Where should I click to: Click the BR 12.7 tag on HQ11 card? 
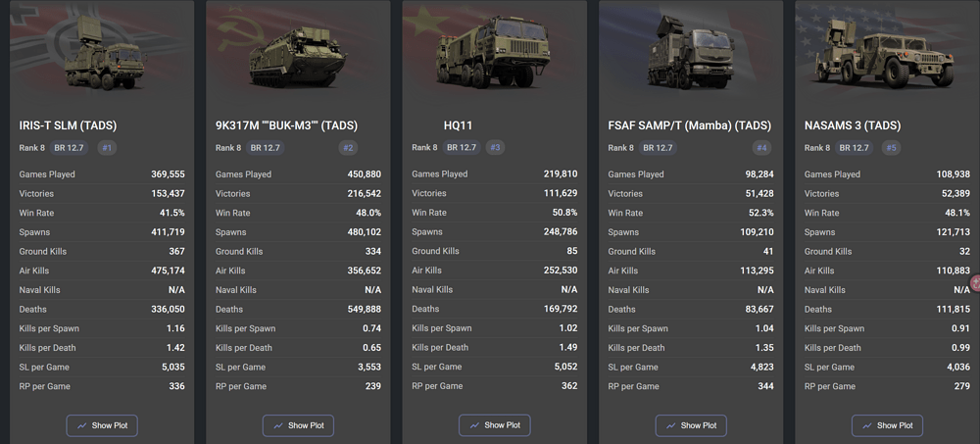point(461,148)
